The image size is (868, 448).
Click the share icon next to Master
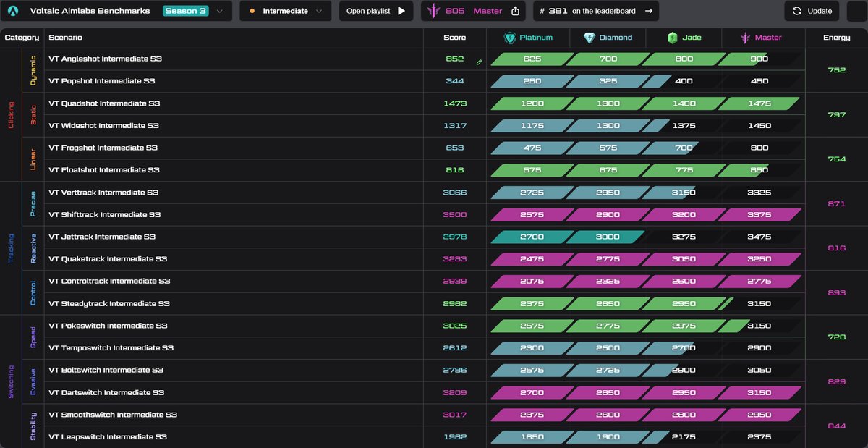[515, 11]
